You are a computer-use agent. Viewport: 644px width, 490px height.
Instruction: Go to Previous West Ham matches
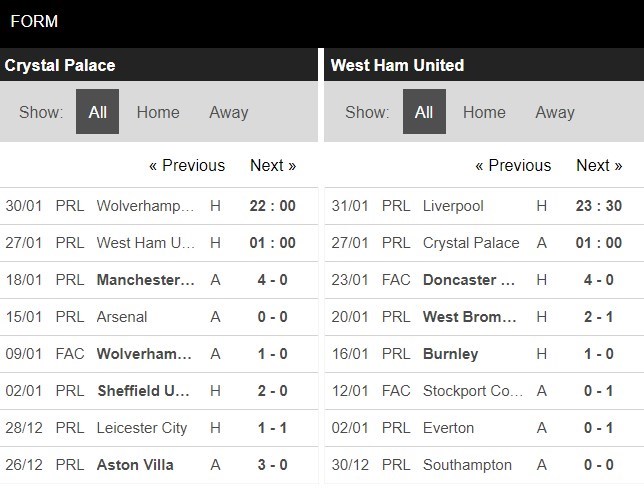(x=513, y=166)
